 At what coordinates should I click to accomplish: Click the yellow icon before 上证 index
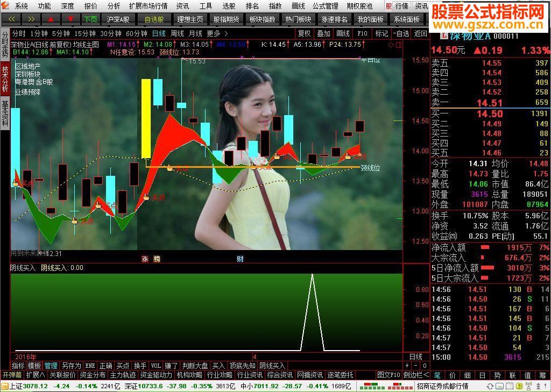(4, 387)
